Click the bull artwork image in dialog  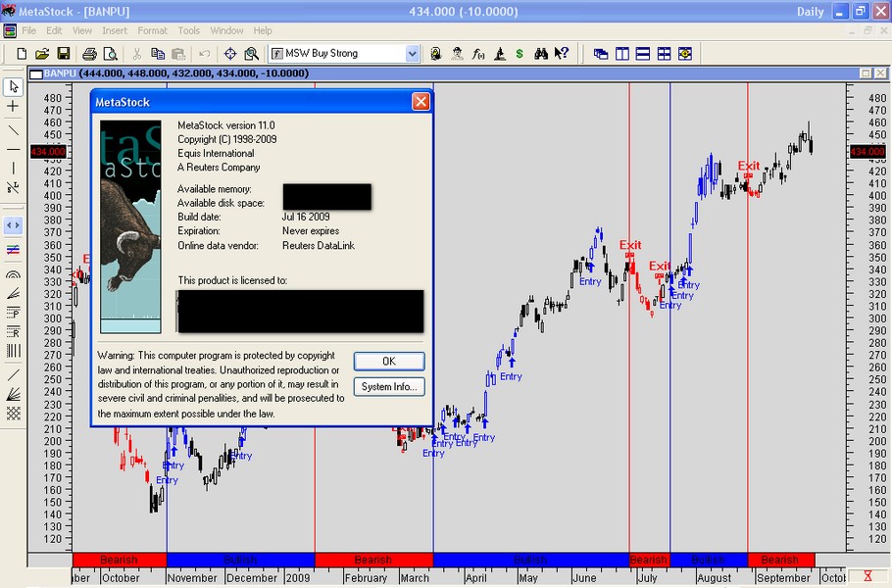[x=130, y=226]
